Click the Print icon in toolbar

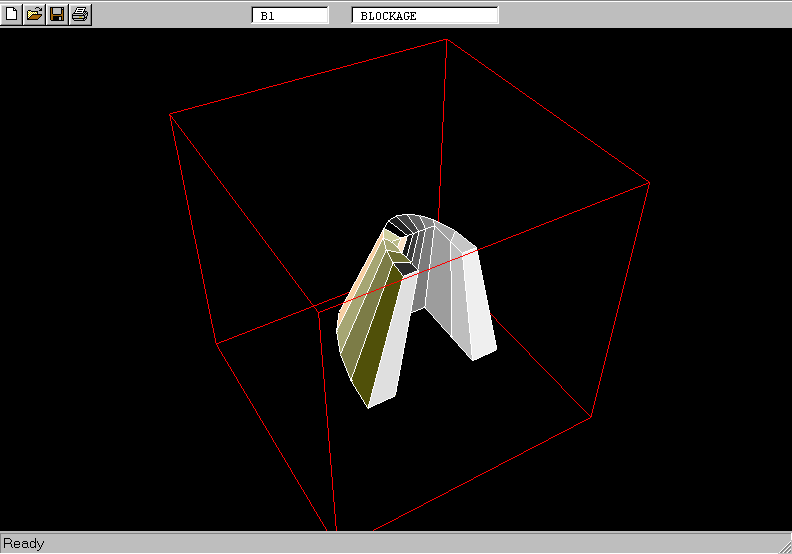coord(80,14)
